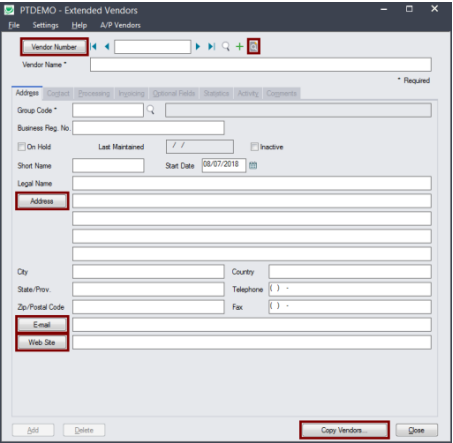Click the Close button

(417, 430)
